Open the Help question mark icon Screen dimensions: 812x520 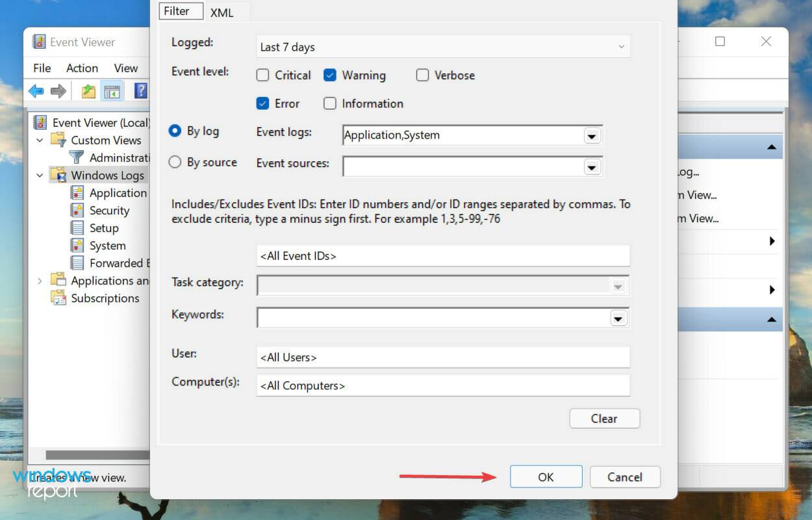click(x=140, y=90)
